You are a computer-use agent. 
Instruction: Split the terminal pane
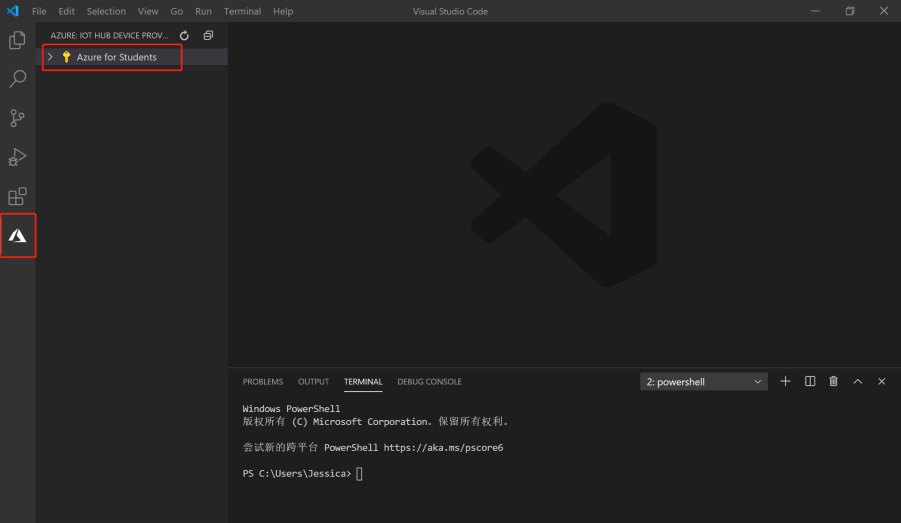pyautogui.click(x=810, y=381)
